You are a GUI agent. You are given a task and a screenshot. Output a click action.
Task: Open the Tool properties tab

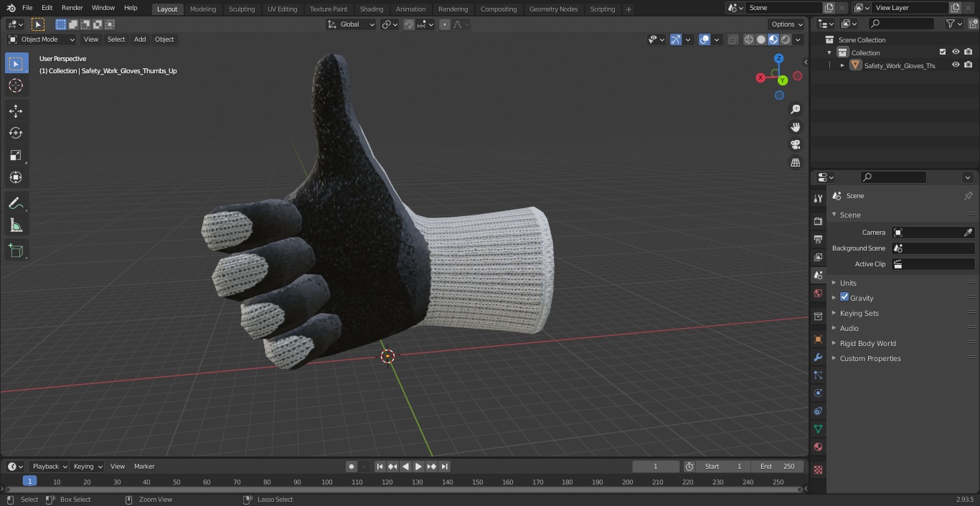pyautogui.click(x=818, y=198)
